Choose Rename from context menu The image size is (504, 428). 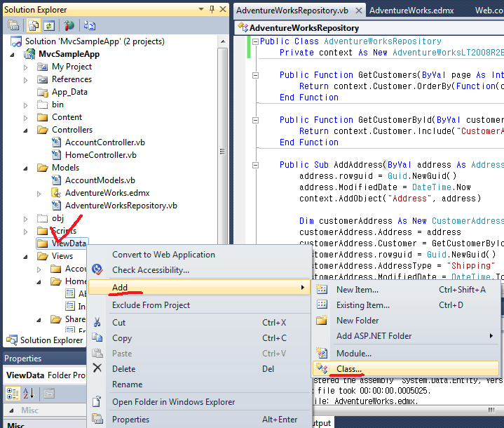[x=199, y=384]
